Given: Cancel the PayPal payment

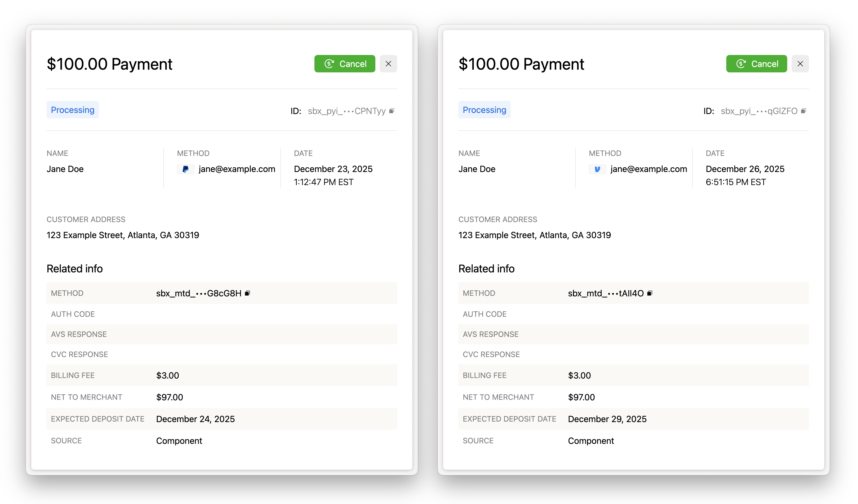Looking at the screenshot, I should (345, 64).
